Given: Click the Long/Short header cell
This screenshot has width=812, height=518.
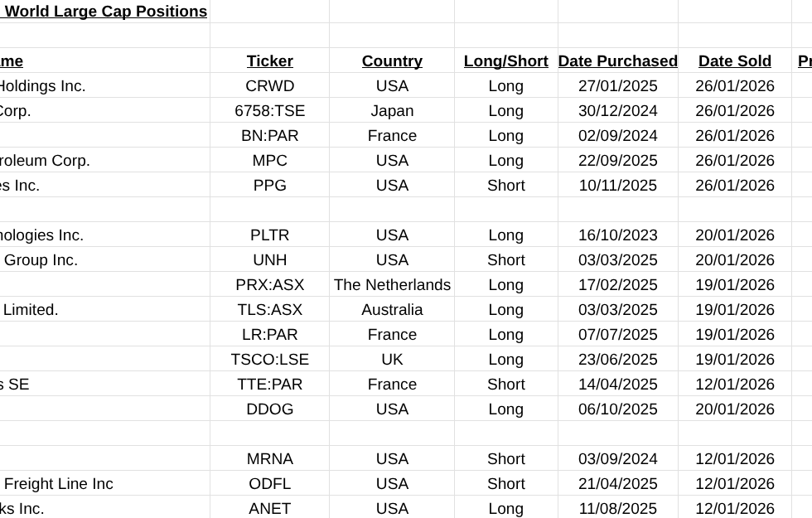Looking at the screenshot, I should point(505,61).
